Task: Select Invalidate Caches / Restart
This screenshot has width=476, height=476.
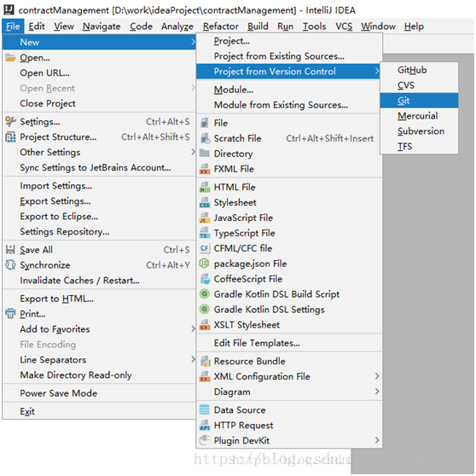Action: click(x=99, y=281)
